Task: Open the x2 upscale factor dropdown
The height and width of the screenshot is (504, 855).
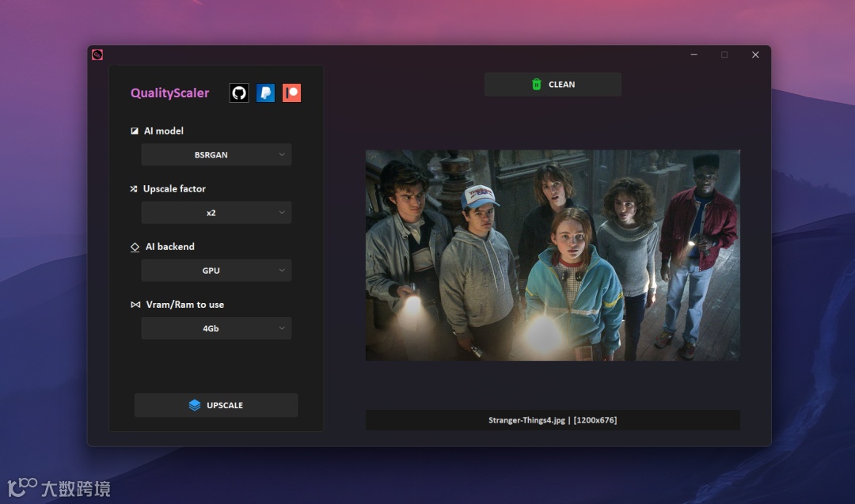Action: pyautogui.click(x=216, y=213)
